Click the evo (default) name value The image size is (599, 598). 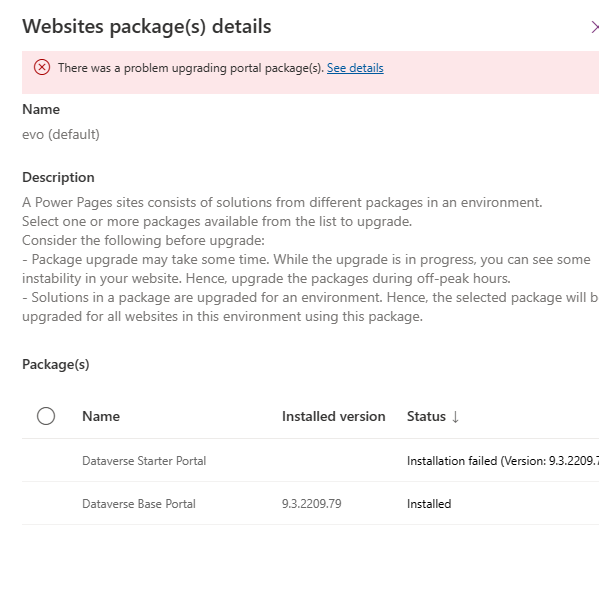[61, 135]
